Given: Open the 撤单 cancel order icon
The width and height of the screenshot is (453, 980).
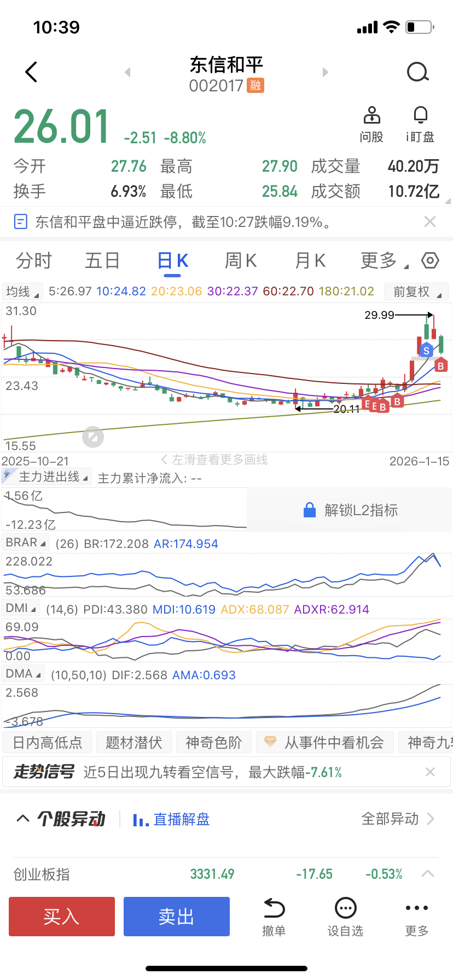Looking at the screenshot, I should point(274,908).
